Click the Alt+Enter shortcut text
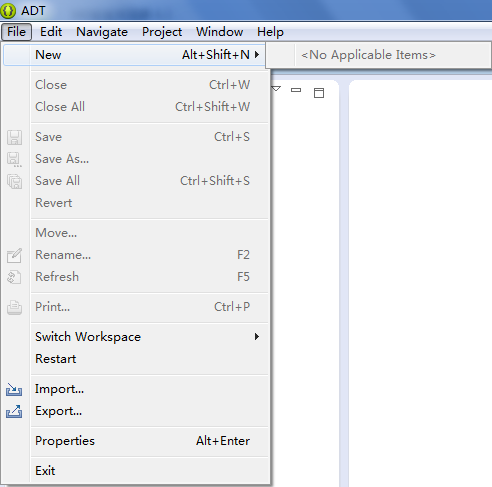 pyautogui.click(x=223, y=441)
